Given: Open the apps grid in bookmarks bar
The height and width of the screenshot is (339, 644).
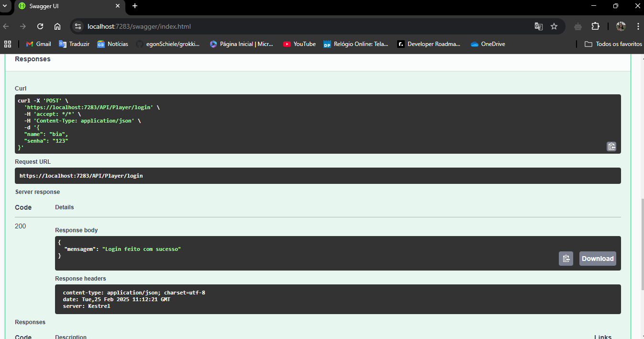Looking at the screenshot, I should click(8, 44).
